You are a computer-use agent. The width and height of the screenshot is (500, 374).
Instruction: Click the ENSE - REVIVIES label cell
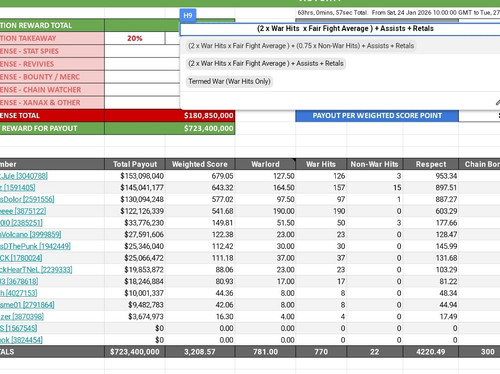(52, 64)
